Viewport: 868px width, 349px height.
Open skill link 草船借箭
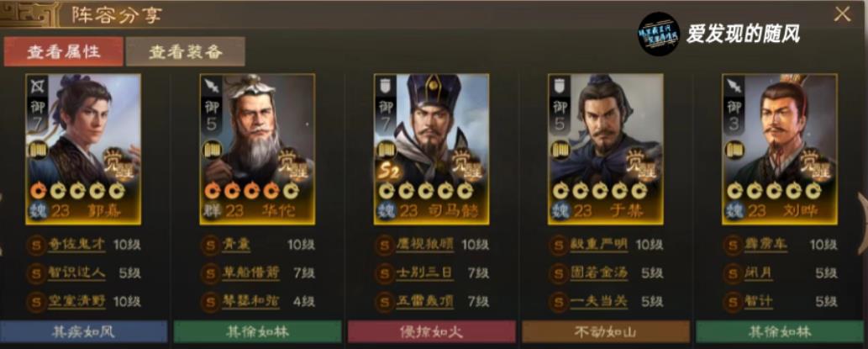(250, 272)
